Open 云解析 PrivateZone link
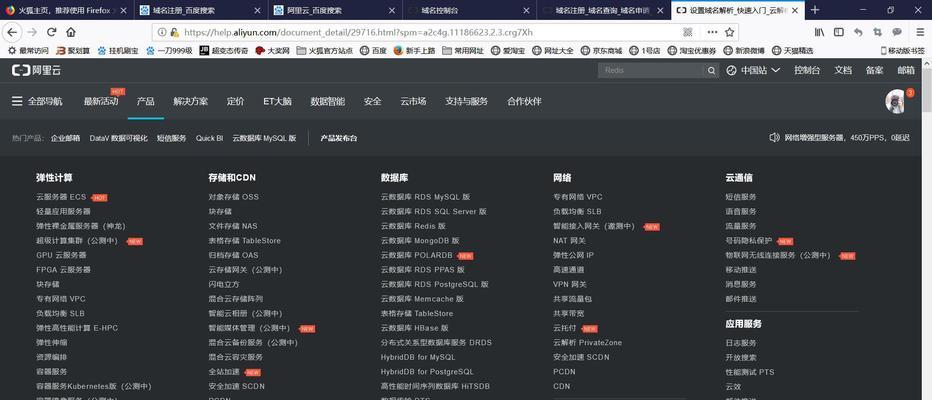The image size is (932, 400). point(587,342)
